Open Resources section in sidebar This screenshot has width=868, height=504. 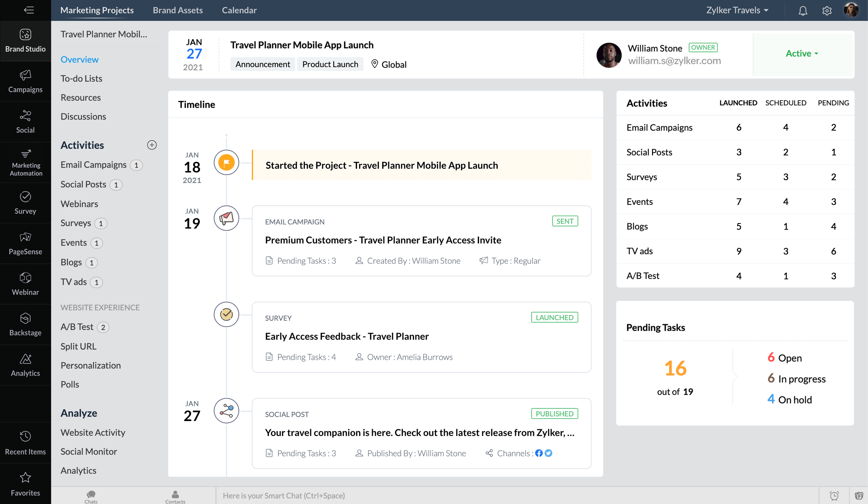pyautogui.click(x=81, y=97)
